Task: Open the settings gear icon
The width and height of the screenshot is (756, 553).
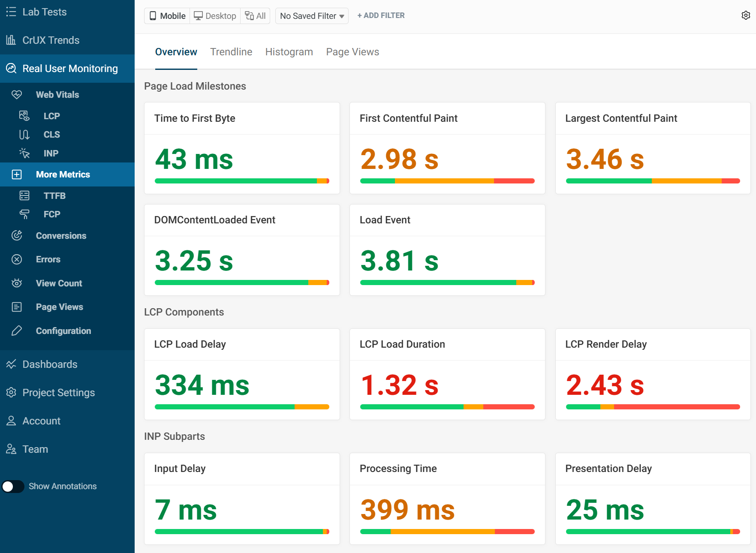Action: click(x=745, y=15)
